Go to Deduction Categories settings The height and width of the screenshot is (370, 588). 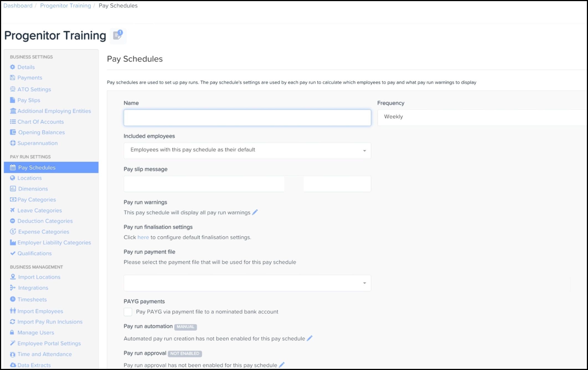45,221
